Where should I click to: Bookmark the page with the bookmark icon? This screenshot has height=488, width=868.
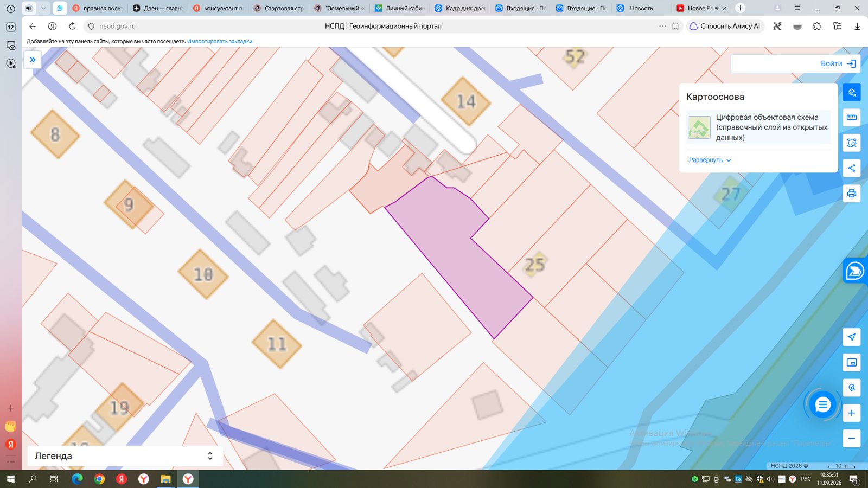tap(675, 26)
